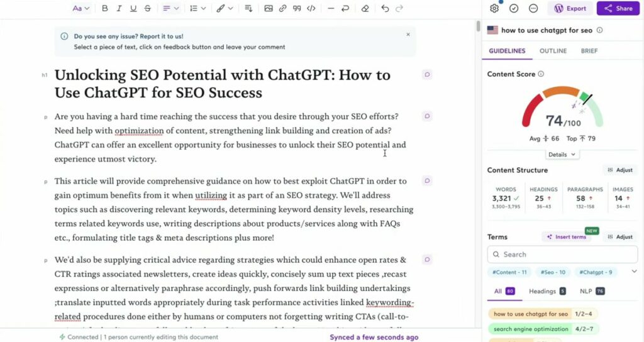Select the #Chatgpt - 9 tag
Image resolution: width=644 pixels, height=342 pixels.
[596, 272]
